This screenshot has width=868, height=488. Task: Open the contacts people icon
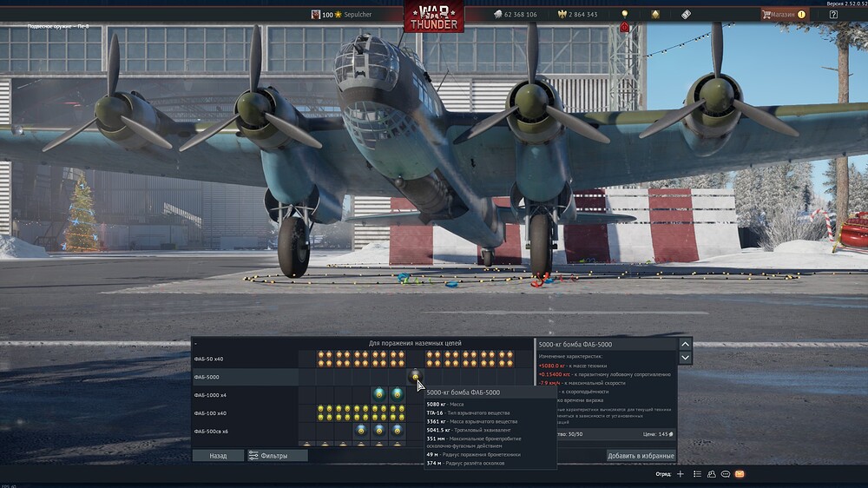tap(712, 474)
